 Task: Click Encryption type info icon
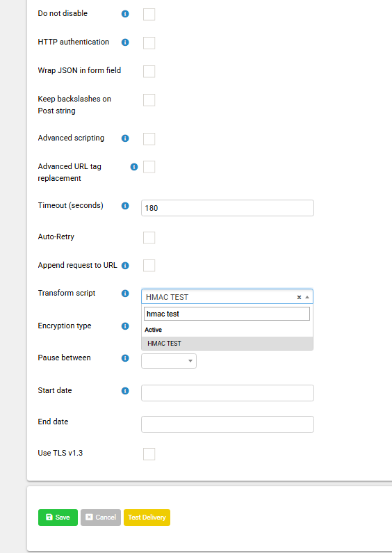coord(125,326)
